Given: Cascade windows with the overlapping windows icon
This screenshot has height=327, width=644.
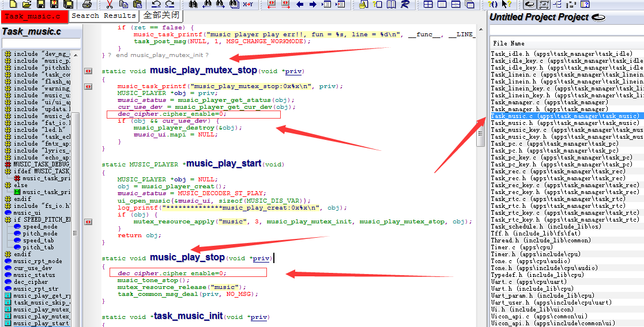Looking at the screenshot, I should 469,5.
